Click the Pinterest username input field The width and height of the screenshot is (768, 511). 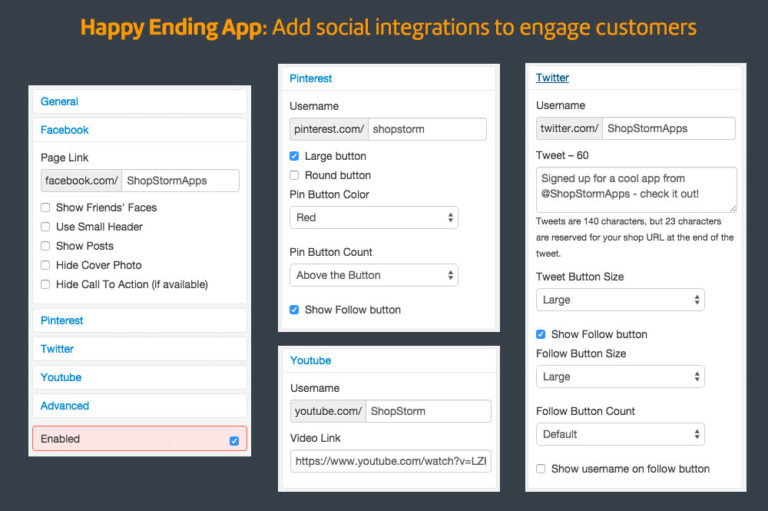[x=427, y=129]
